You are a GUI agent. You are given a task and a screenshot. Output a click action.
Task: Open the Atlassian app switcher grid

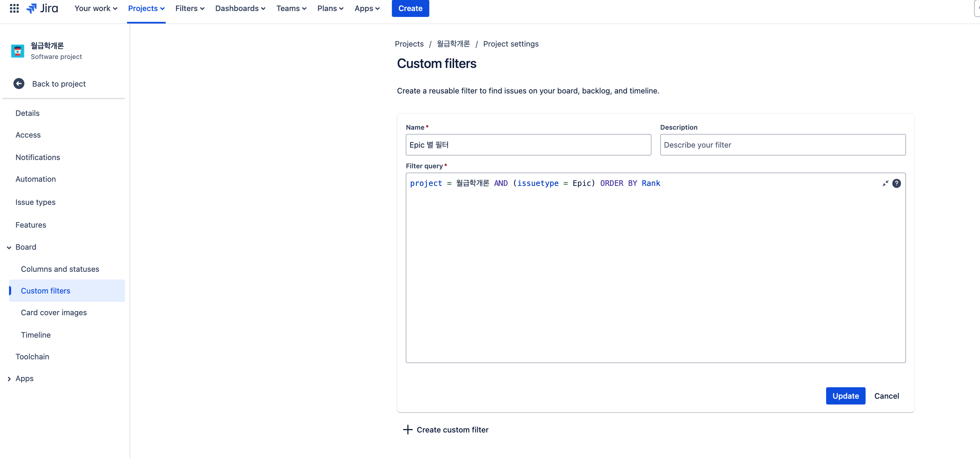[14, 8]
